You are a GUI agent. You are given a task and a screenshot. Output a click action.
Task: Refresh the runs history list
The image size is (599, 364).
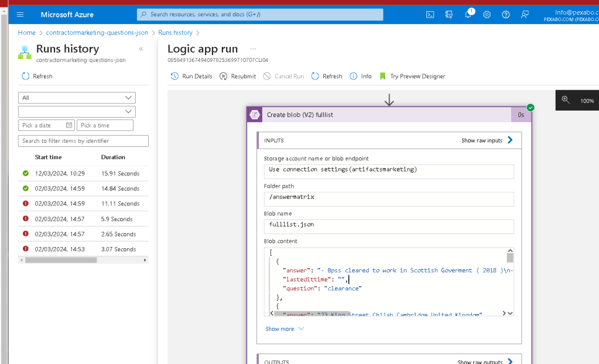37,76
